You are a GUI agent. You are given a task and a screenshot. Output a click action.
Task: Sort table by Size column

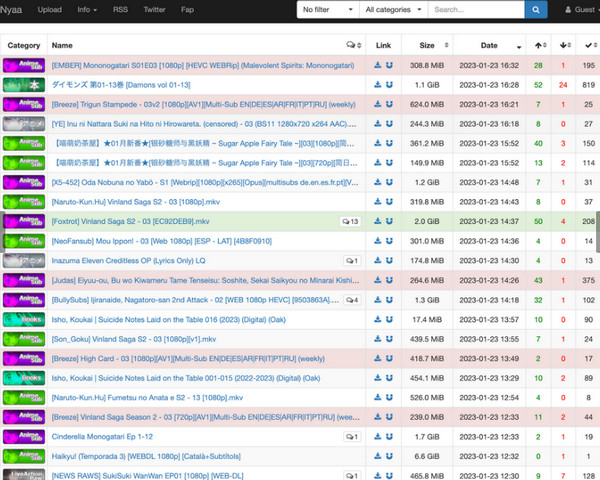click(427, 45)
